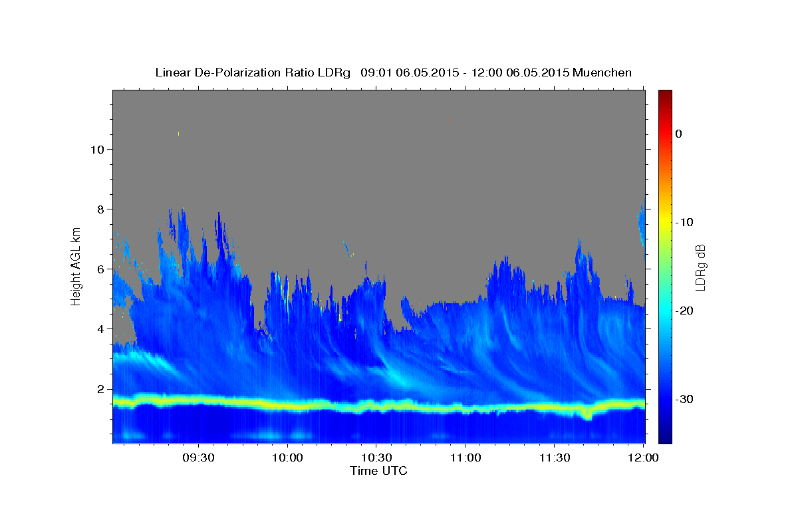
Task: Click the colorbar label '0'
Action: [678, 134]
